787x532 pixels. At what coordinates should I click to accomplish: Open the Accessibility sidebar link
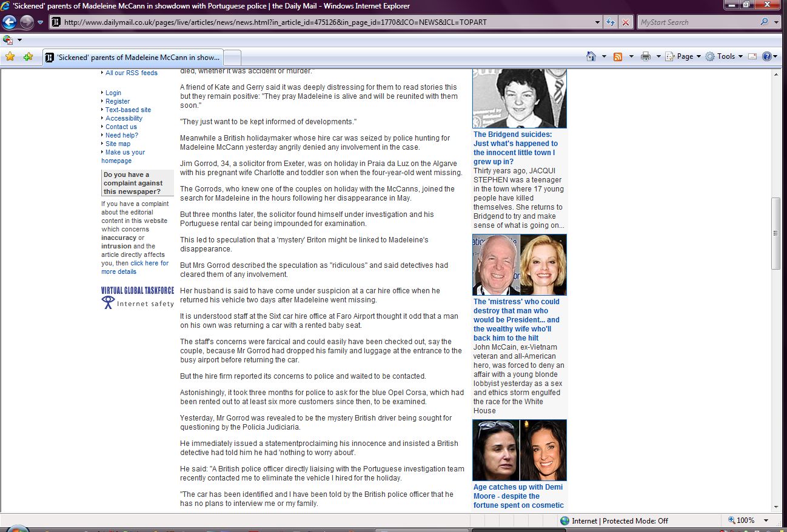[x=124, y=118]
